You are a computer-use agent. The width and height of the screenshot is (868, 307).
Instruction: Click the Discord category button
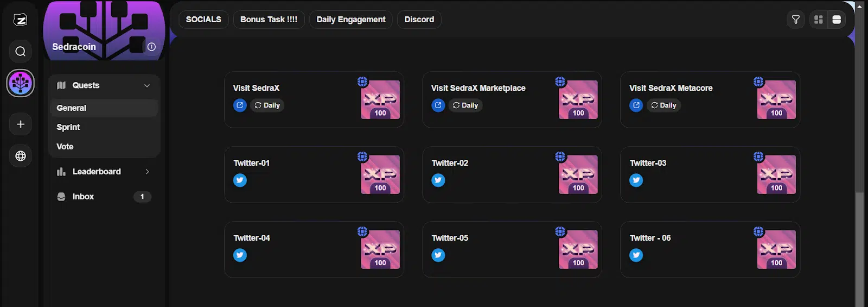(419, 20)
